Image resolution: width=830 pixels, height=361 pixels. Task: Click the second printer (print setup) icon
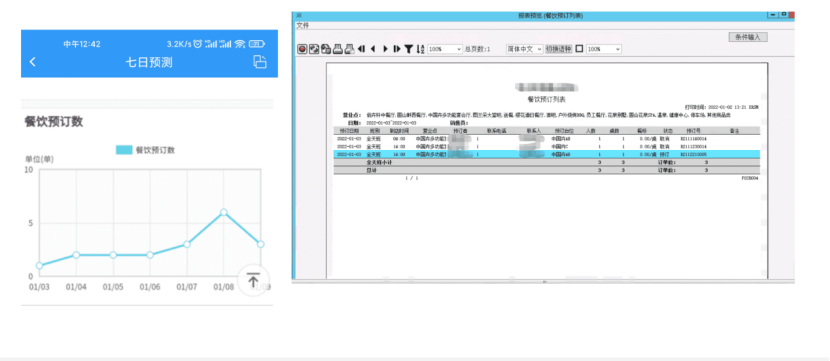[349, 49]
